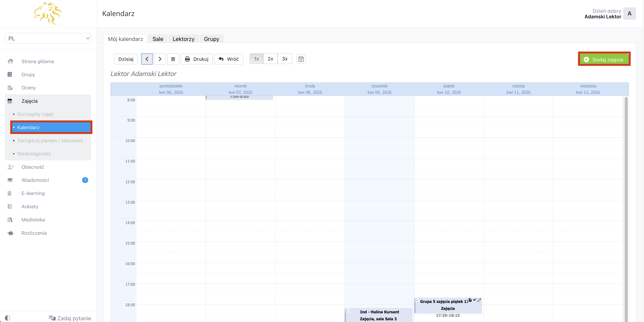Open the PL language dropdown

[x=48, y=38]
